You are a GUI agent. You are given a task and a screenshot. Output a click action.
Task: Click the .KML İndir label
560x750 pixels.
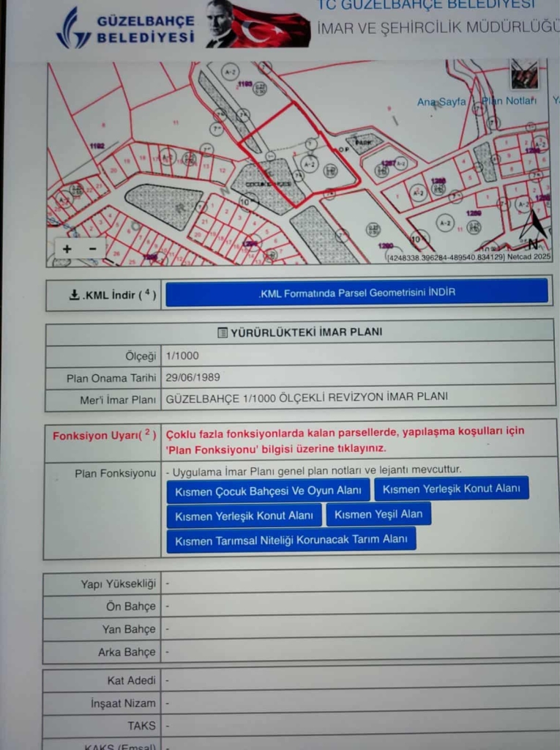click(x=119, y=294)
